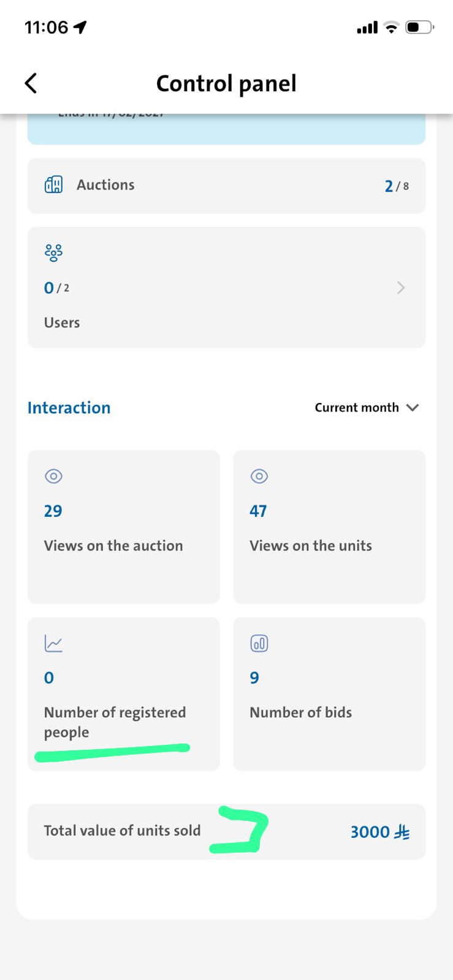Image resolution: width=453 pixels, height=980 pixels.
Task: Select the Views on the auction tile
Action: pos(123,527)
